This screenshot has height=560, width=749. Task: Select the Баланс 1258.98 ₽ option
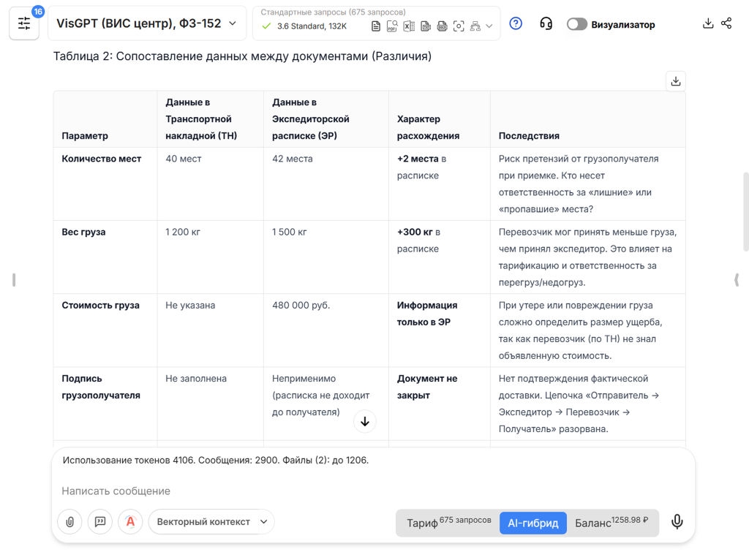coord(611,523)
